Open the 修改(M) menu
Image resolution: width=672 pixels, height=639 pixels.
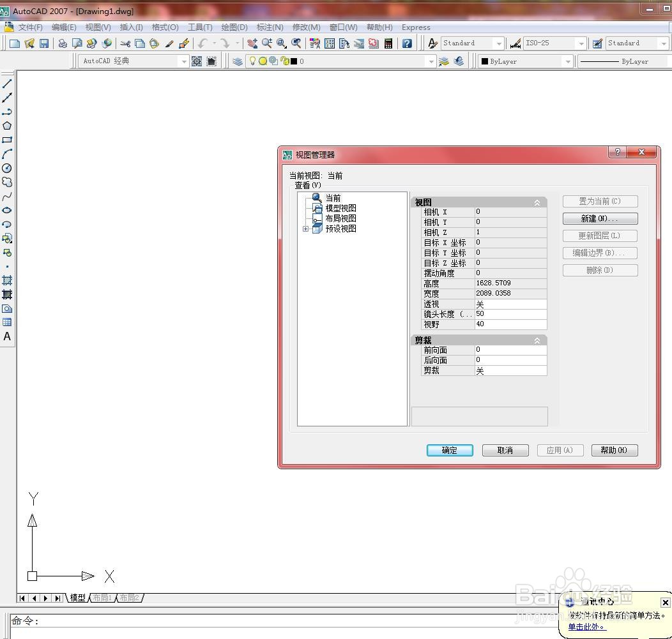[x=307, y=27]
